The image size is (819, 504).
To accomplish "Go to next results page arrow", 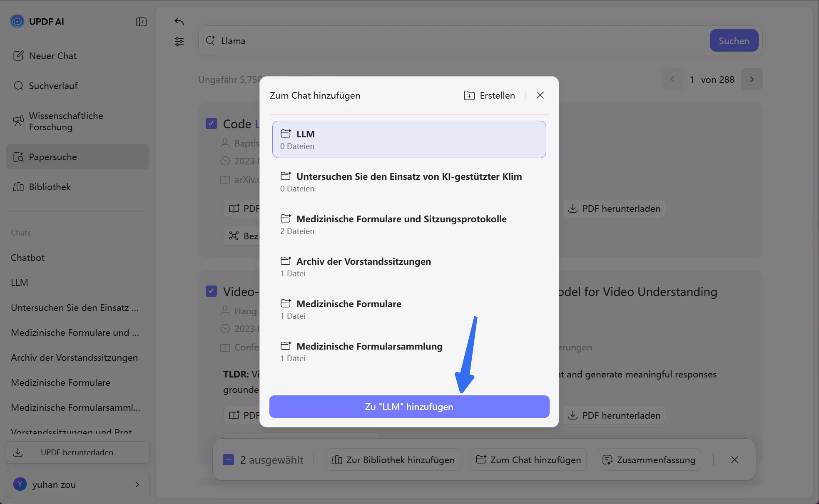I will tap(752, 79).
